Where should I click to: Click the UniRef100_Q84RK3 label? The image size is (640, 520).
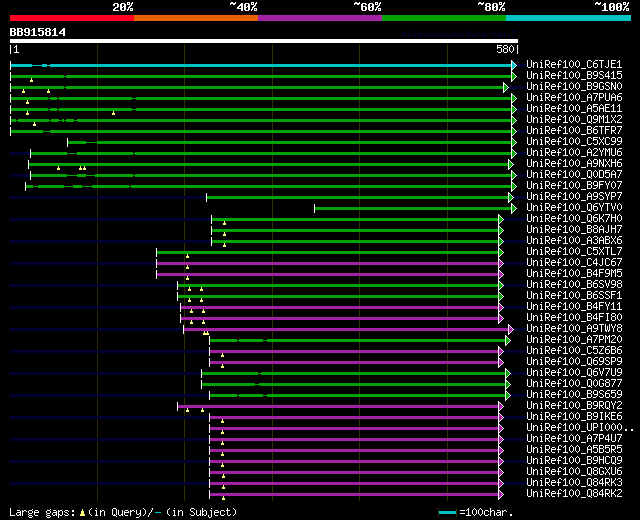[574, 483]
